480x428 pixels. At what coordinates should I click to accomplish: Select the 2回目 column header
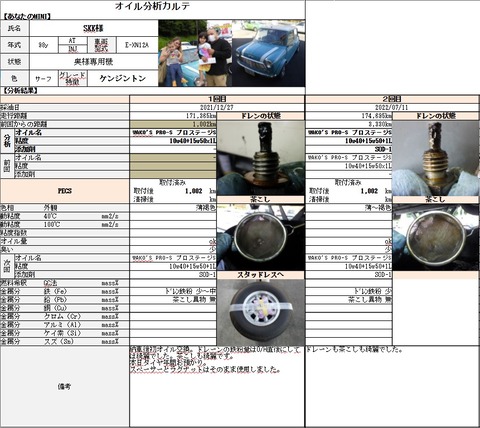[x=392, y=99]
